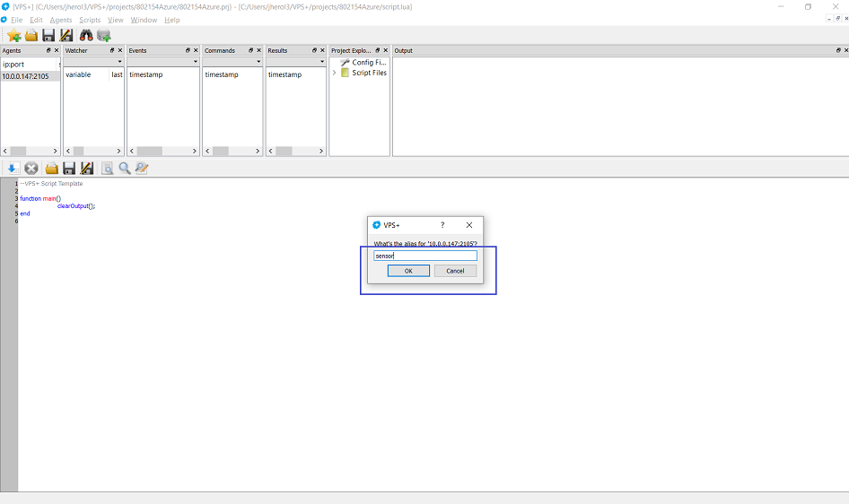The height and width of the screenshot is (504, 849).
Task: Click the save-as icon in the script toolbar
Action: (x=87, y=168)
